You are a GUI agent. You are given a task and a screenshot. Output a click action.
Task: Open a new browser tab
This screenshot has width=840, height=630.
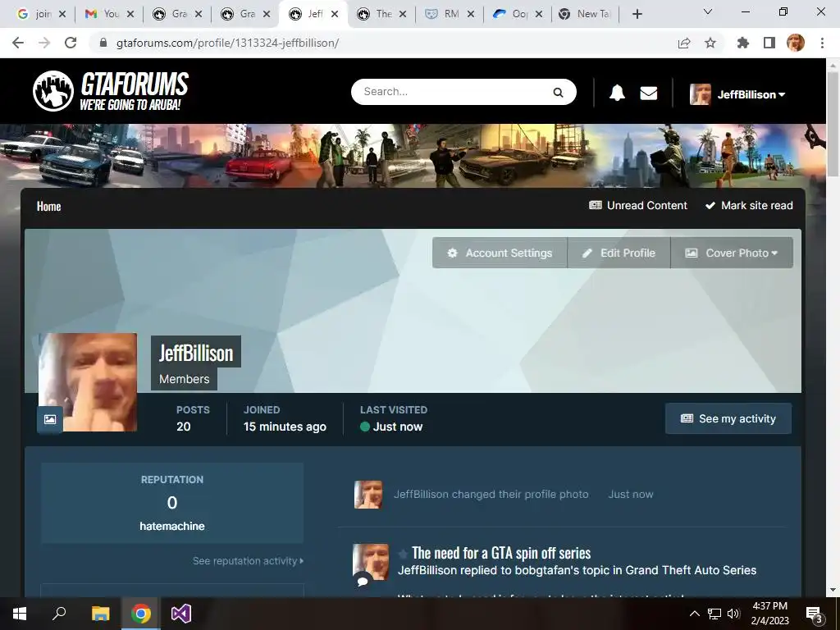coord(637,14)
